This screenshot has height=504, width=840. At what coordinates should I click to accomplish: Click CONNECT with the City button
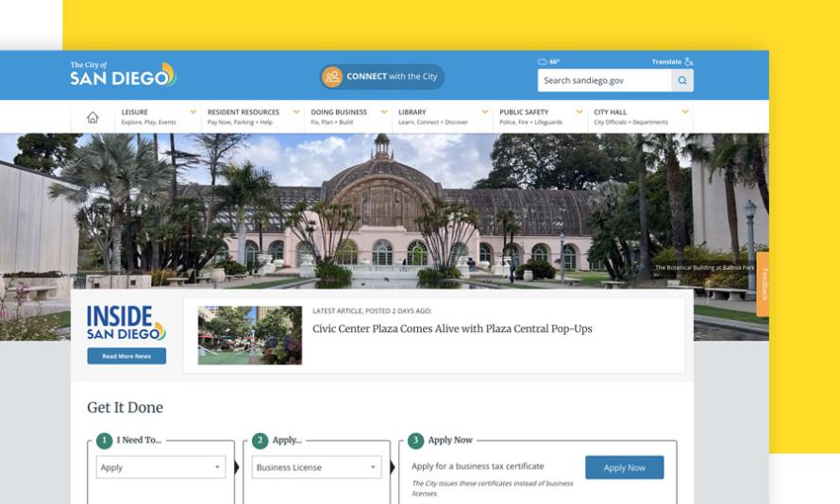382,76
